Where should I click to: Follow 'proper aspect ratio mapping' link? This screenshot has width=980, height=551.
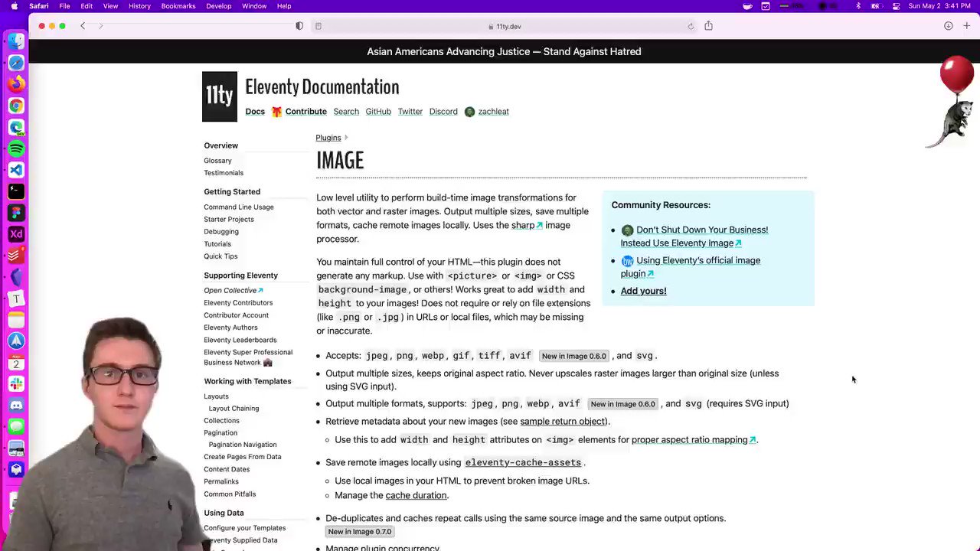(694, 440)
